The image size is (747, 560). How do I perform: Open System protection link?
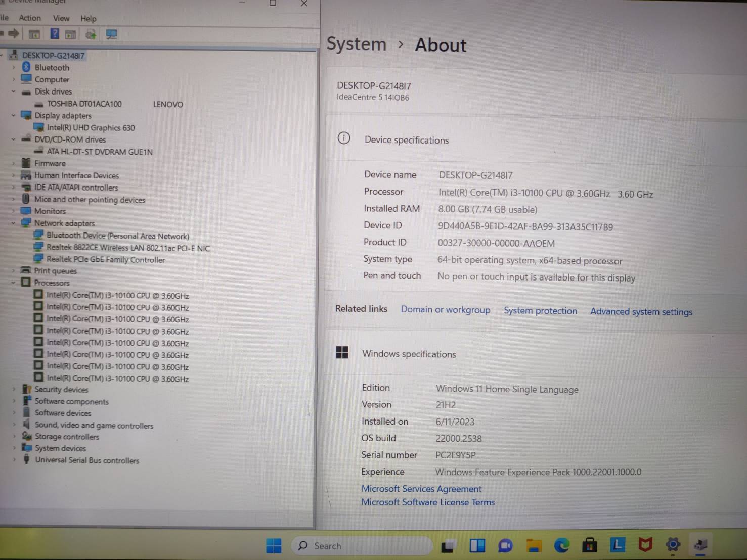point(540,311)
